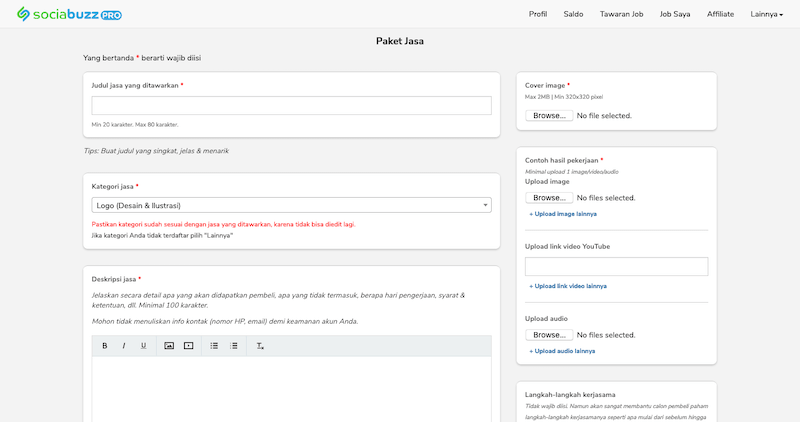Toggle italic formatting in description editor

tap(123, 346)
